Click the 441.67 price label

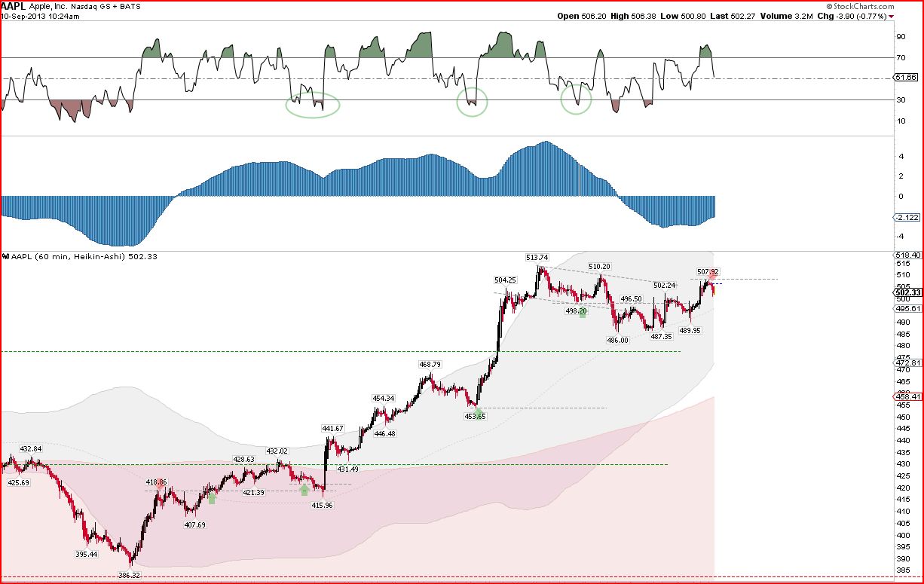pyautogui.click(x=332, y=428)
